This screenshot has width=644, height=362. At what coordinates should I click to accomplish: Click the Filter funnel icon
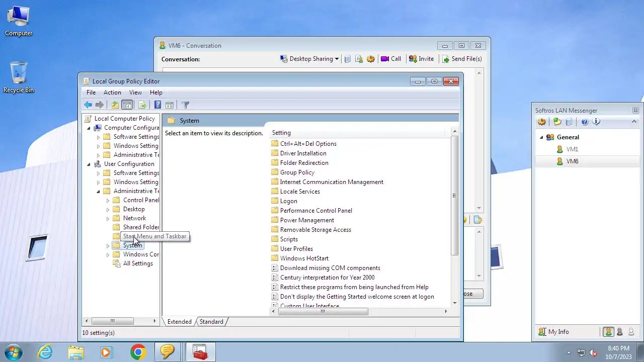(185, 105)
